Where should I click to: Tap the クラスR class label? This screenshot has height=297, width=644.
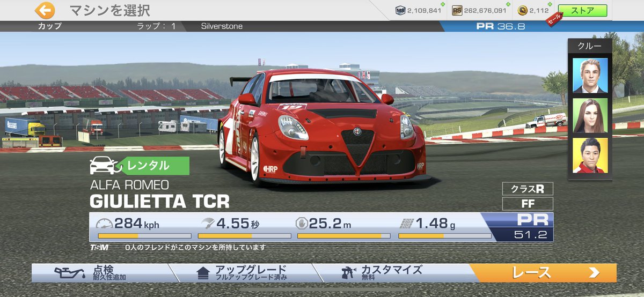528,189
